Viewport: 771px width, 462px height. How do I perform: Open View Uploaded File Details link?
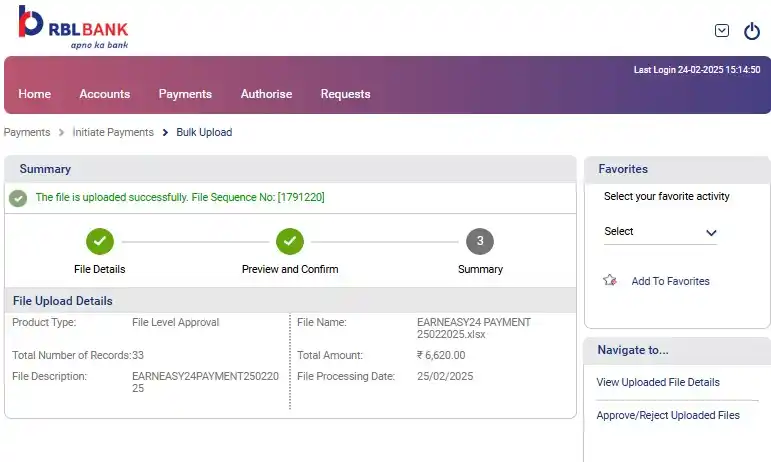click(x=658, y=382)
